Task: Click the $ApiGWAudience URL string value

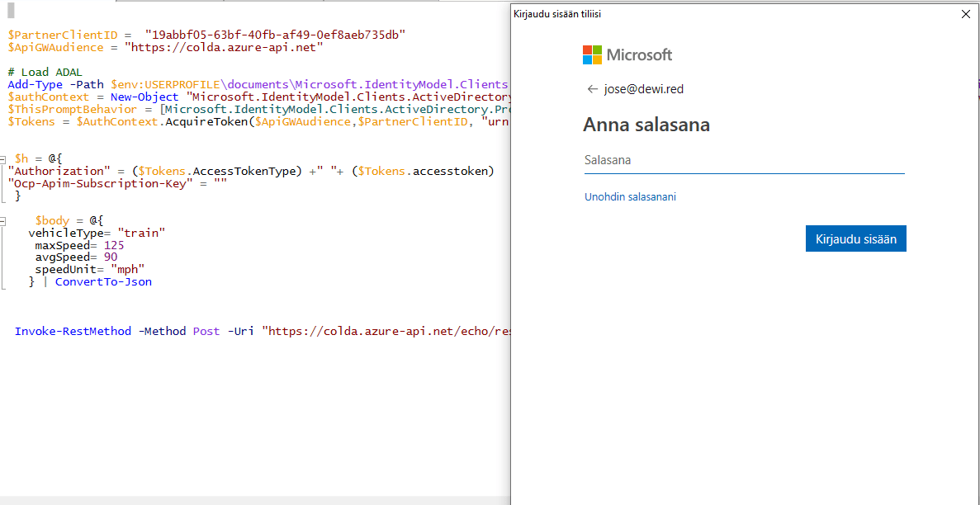Action: (223, 47)
